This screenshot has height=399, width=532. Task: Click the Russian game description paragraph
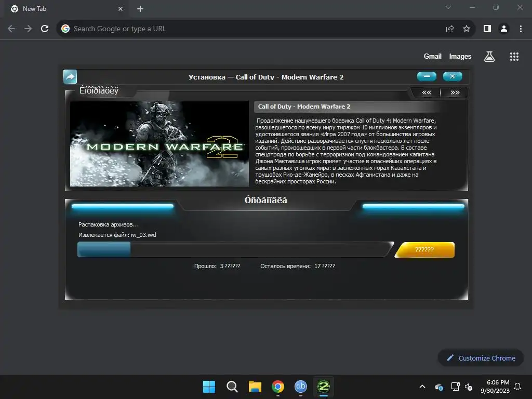[346, 151]
